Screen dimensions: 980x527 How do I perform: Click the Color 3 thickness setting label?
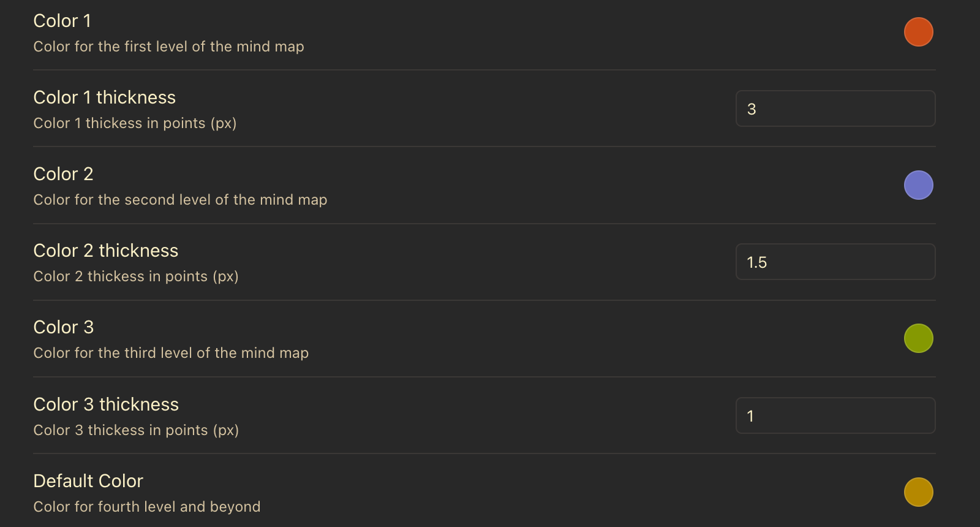(105, 404)
